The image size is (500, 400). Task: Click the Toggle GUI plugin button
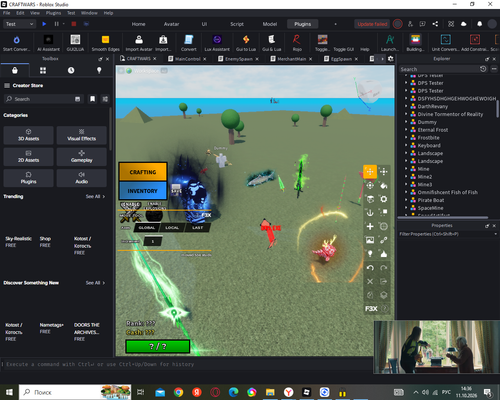(x=344, y=49)
